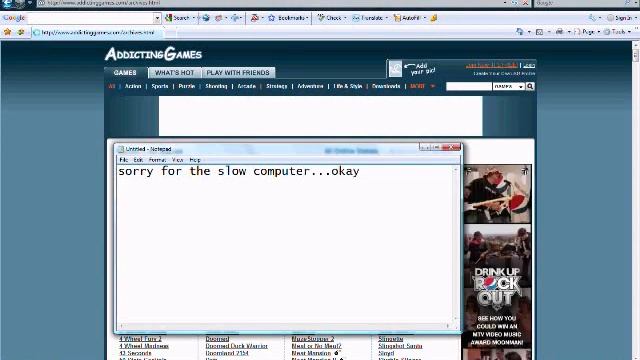Open the search scope dropdown

click(509, 87)
